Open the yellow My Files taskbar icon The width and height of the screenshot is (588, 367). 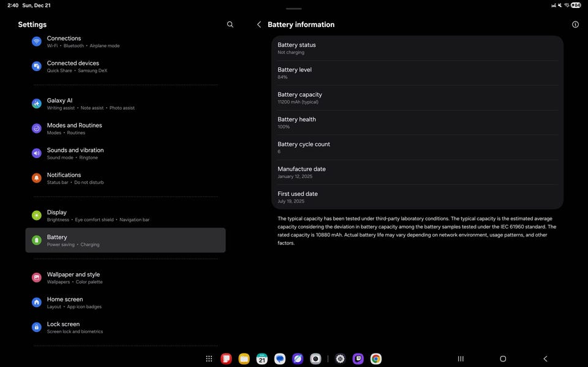(244, 359)
